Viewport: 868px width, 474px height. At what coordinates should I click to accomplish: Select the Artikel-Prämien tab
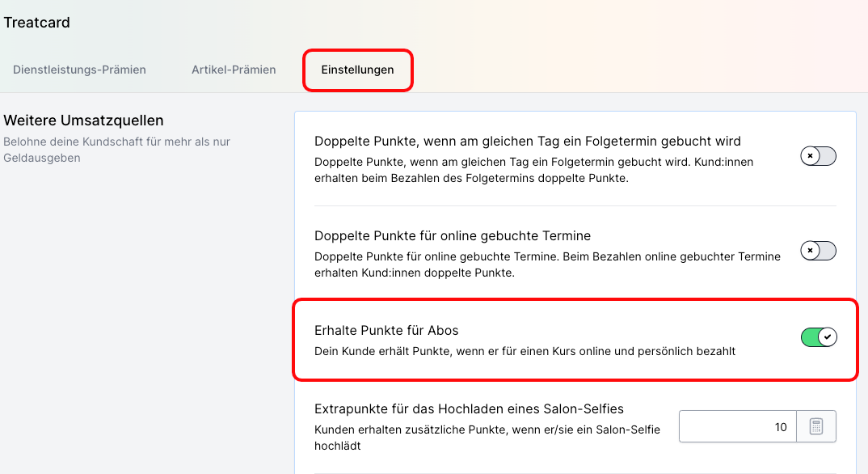click(234, 70)
